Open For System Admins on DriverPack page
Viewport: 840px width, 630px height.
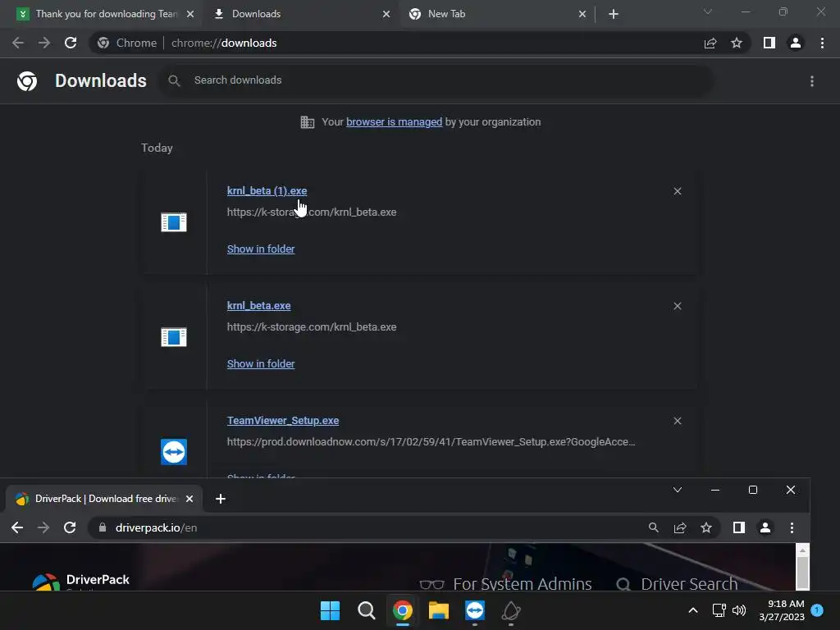505,584
